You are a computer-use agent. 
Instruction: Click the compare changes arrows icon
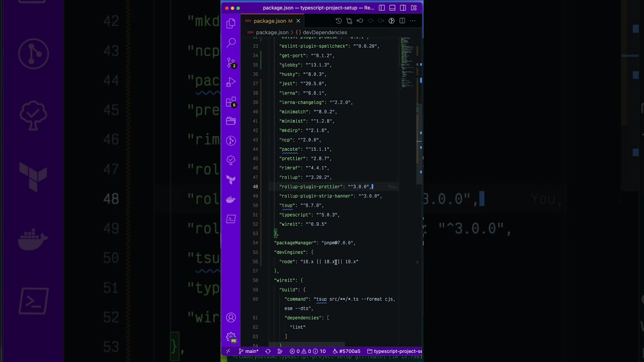(x=349, y=21)
